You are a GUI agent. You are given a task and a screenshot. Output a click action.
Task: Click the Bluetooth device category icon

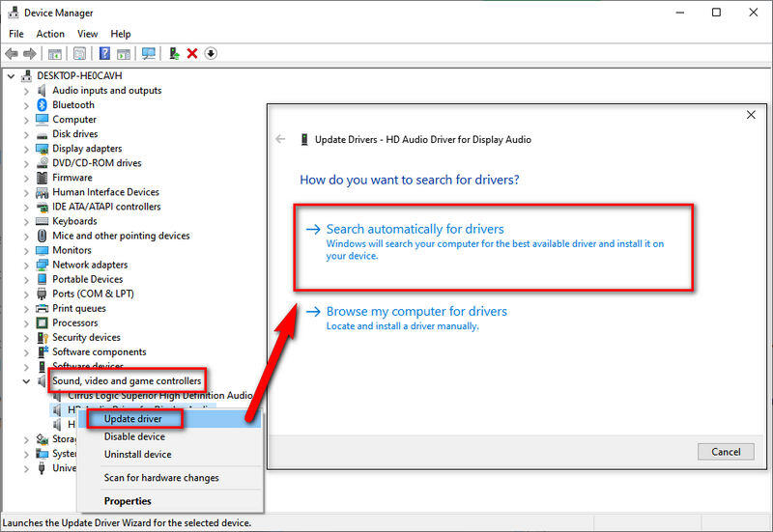point(43,104)
